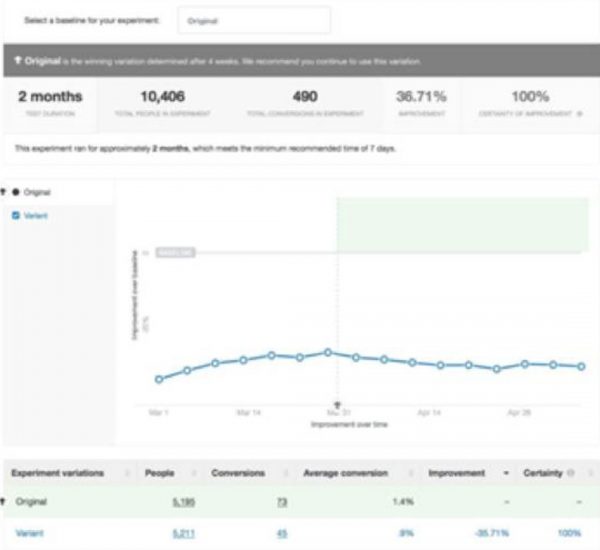Click the trophy marker on chart timeline
The image size is (600, 550).
click(x=337, y=401)
